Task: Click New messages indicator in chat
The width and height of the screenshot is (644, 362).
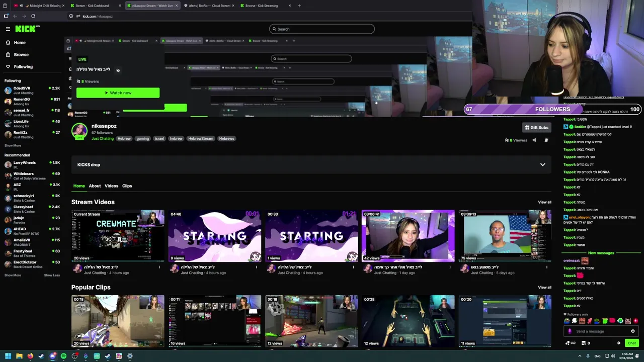Action: pyautogui.click(x=601, y=253)
